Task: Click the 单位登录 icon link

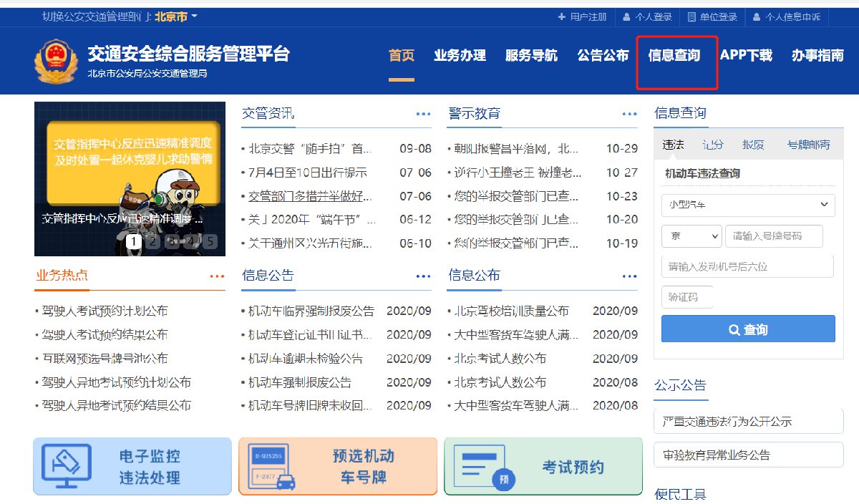Action: [712, 16]
